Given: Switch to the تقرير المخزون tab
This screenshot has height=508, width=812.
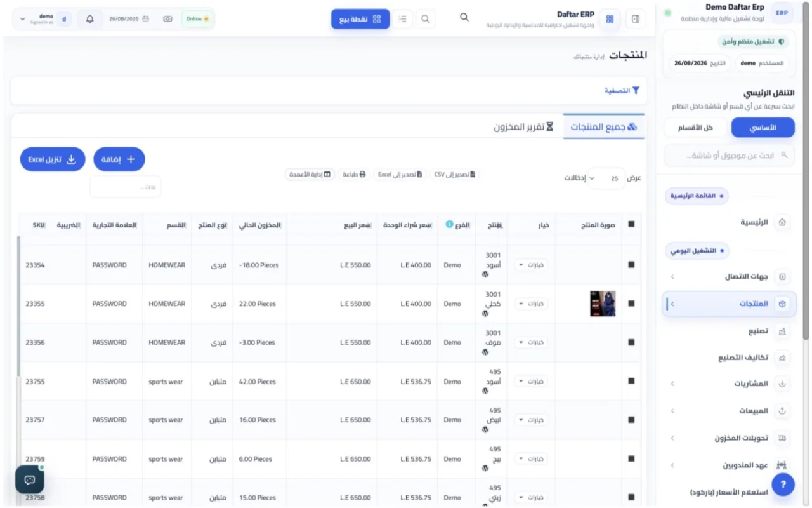Looking at the screenshot, I should [x=523, y=127].
